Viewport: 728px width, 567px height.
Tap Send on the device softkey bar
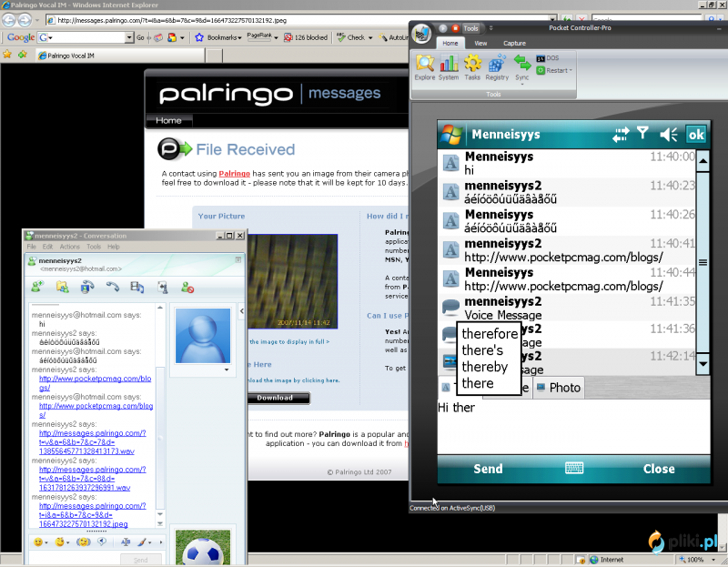coord(488,469)
